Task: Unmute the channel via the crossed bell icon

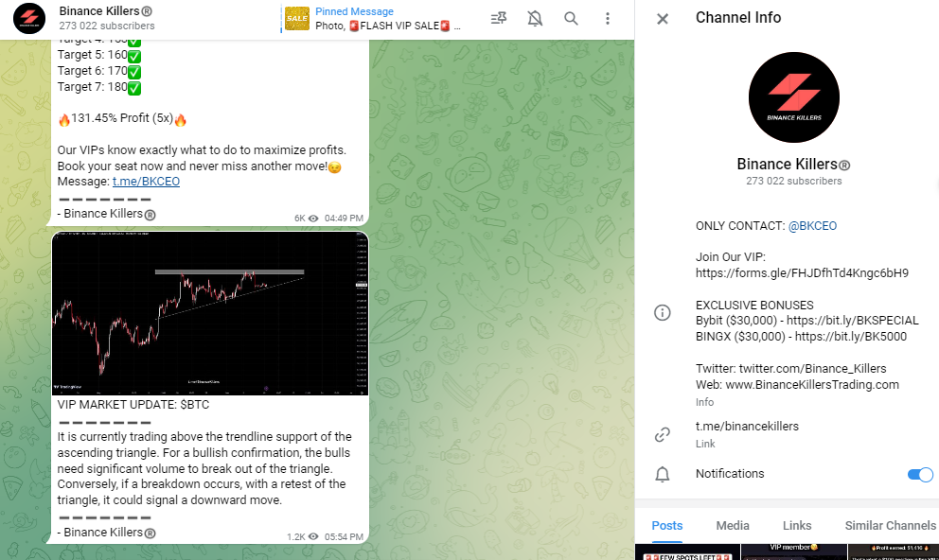Action: point(535,19)
